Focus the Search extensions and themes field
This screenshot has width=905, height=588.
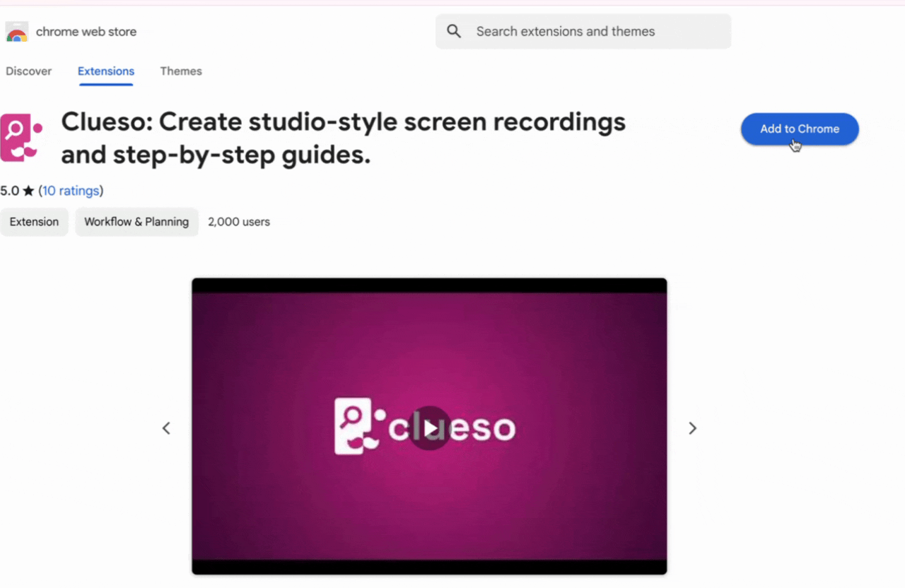point(583,31)
